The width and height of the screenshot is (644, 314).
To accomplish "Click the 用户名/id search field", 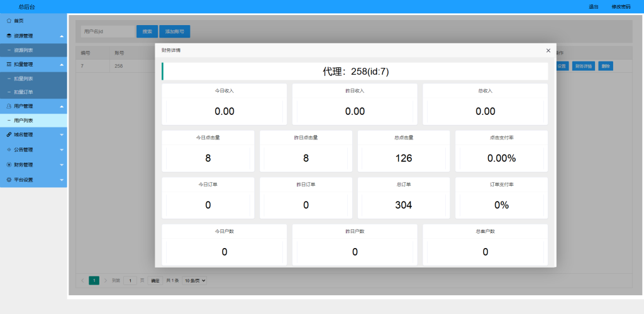I will 107,31.
